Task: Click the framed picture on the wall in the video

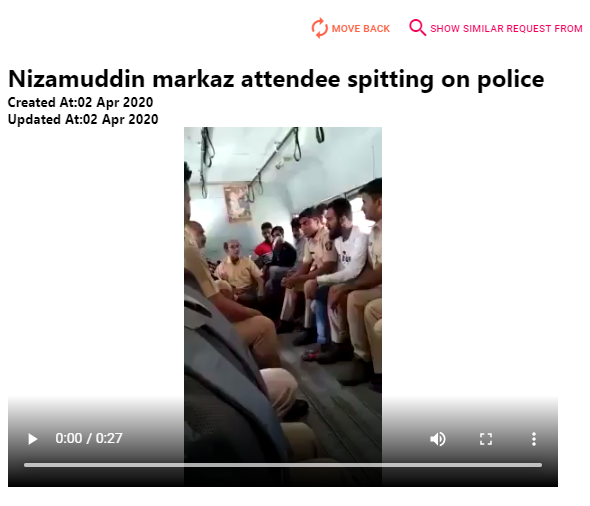Action: (x=237, y=203)
